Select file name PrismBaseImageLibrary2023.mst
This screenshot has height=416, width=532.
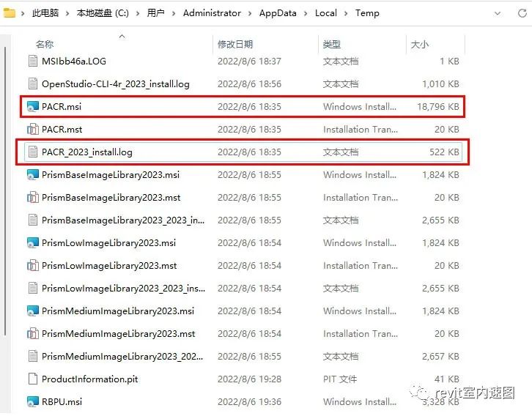click(111, 197)
